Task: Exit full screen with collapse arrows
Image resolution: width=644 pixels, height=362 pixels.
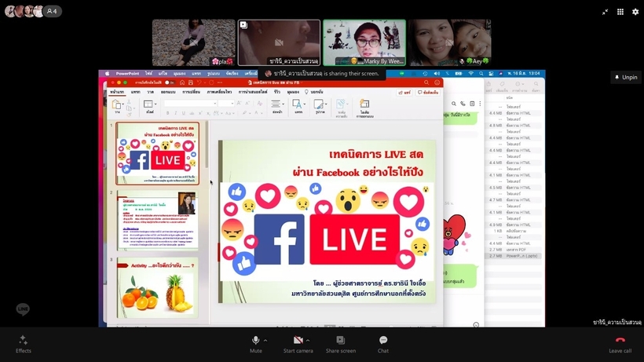Action: point(605,12)
